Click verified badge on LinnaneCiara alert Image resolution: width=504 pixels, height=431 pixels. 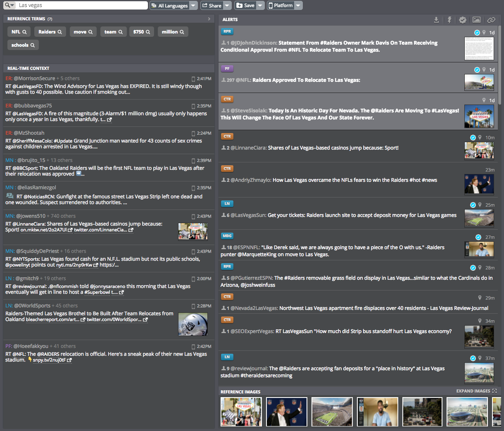pyautogui.click(x=473, y=138)
